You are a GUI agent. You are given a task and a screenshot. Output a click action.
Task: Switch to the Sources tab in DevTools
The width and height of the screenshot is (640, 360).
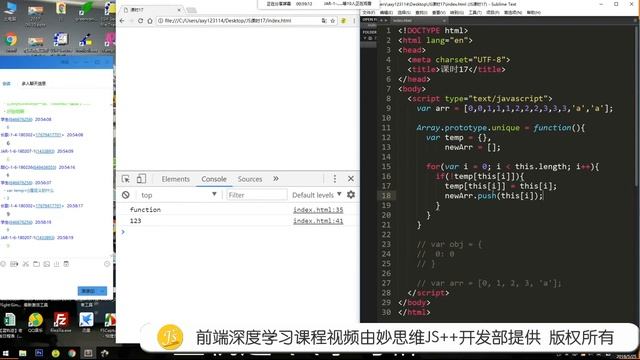(250, 179)
